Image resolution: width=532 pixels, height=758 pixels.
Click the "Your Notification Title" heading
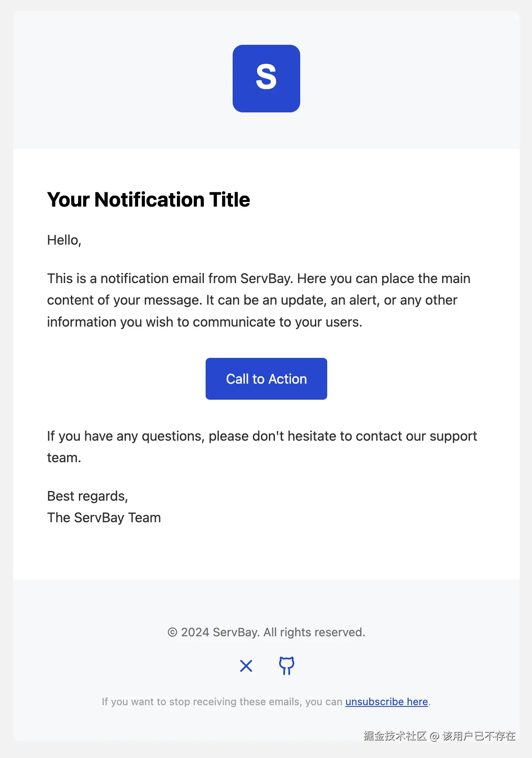click(x=148, y=199)
